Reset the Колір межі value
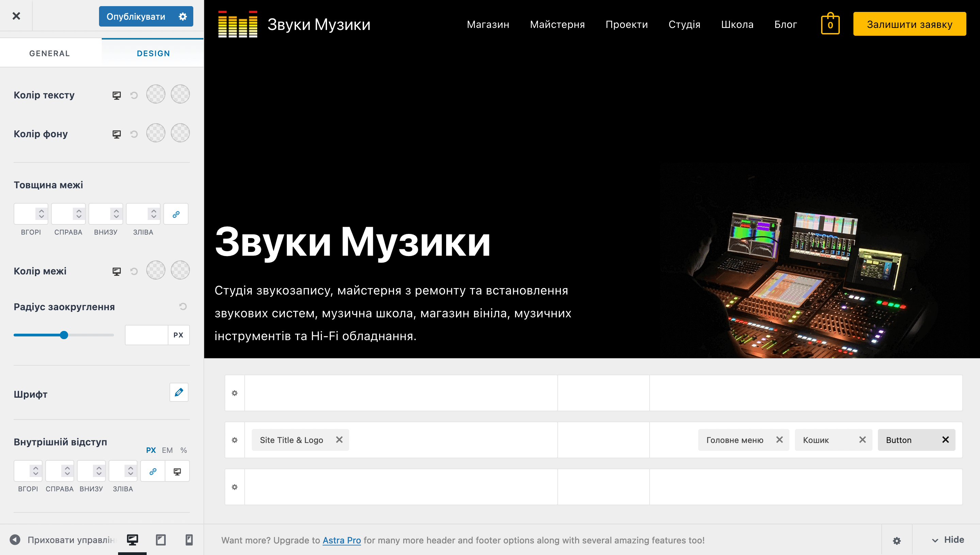 pyautogui.click(x=134, y=271)
